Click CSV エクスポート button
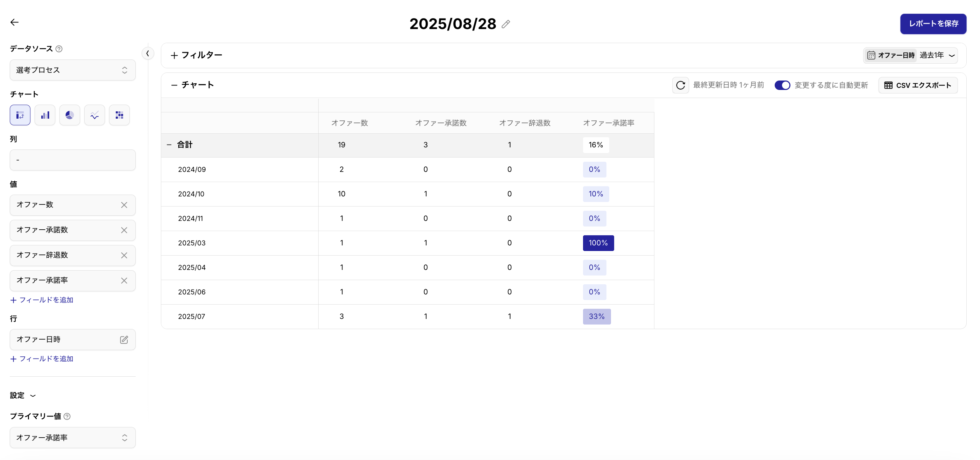Screen dimensions: 980x460 (918, 85)
